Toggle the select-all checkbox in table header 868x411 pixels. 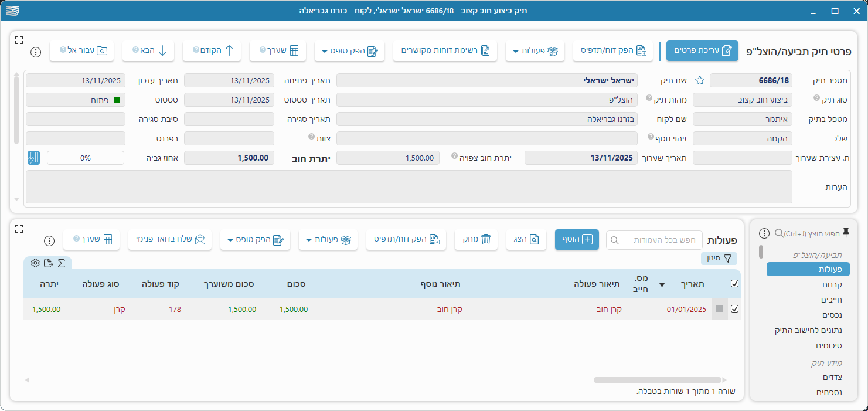click(735, 284)
